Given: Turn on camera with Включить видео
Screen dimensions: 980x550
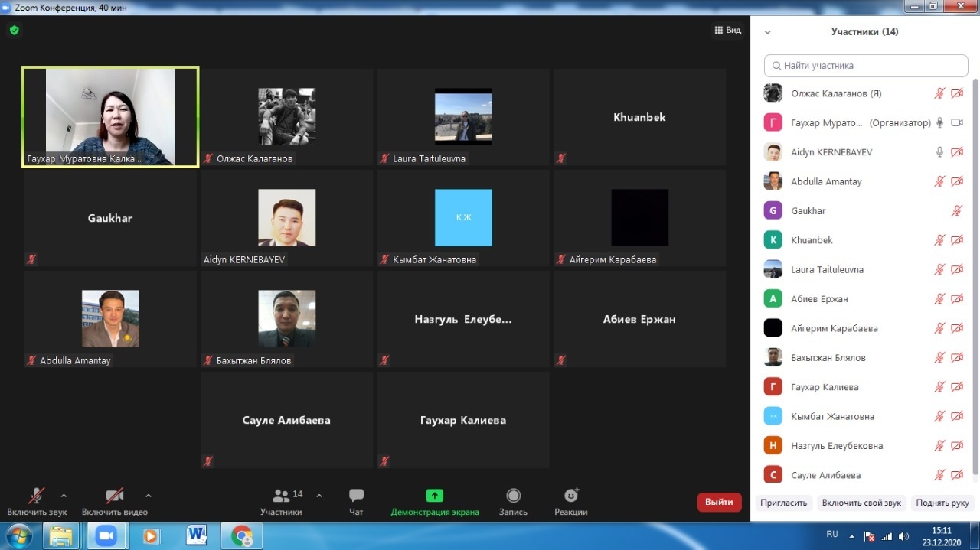Looking at the screenshot, I should coord(114,496).
